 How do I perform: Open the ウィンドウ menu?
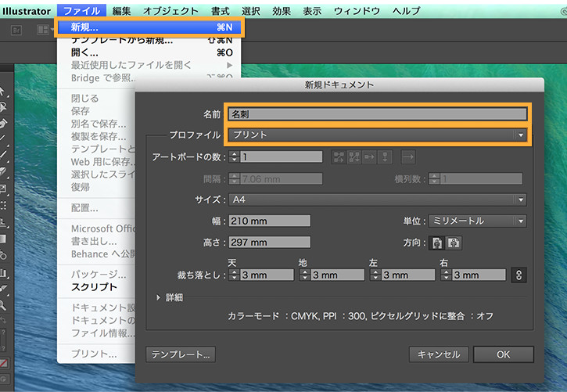click(357, 11)
